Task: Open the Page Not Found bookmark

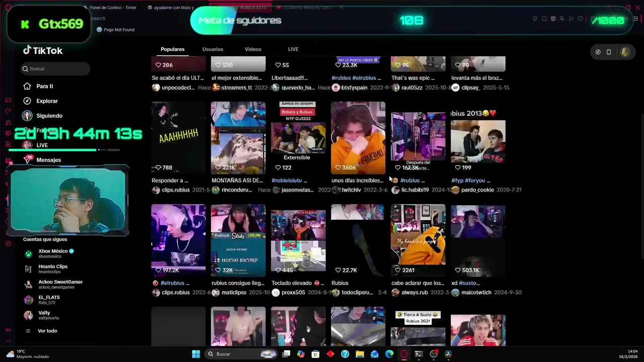Action: (x=115, y=30)
